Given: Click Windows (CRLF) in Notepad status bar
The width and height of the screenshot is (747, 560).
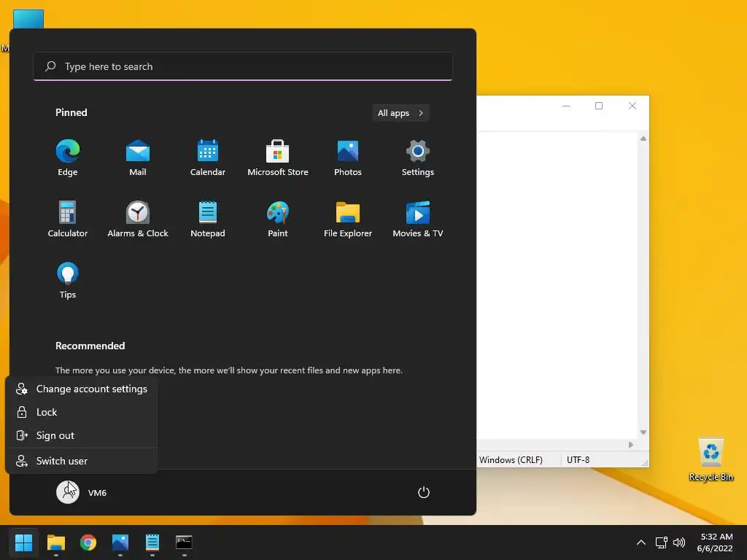Looking at the screenshot, I should pos(511,460).
